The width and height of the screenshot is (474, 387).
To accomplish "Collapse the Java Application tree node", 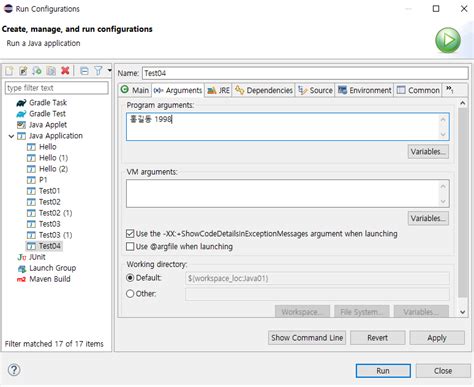I will click(11, 136).
